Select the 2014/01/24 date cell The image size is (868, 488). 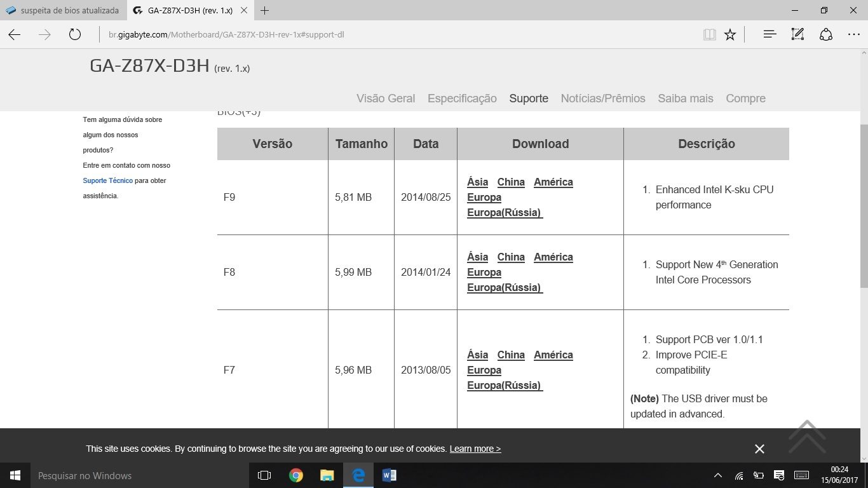426,273
